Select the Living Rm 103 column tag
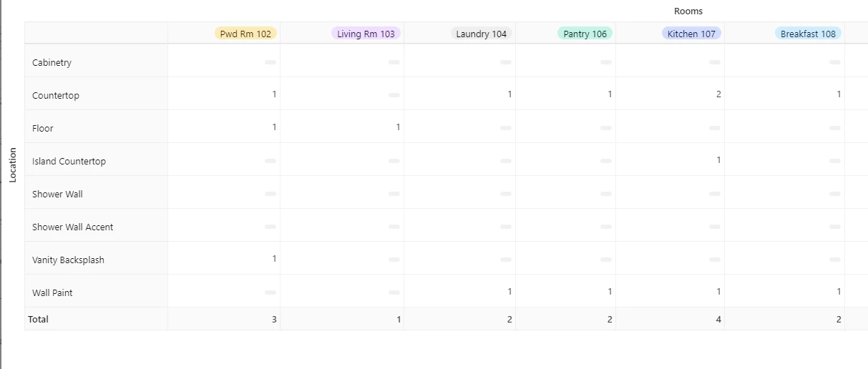 [x=366, y=34]
